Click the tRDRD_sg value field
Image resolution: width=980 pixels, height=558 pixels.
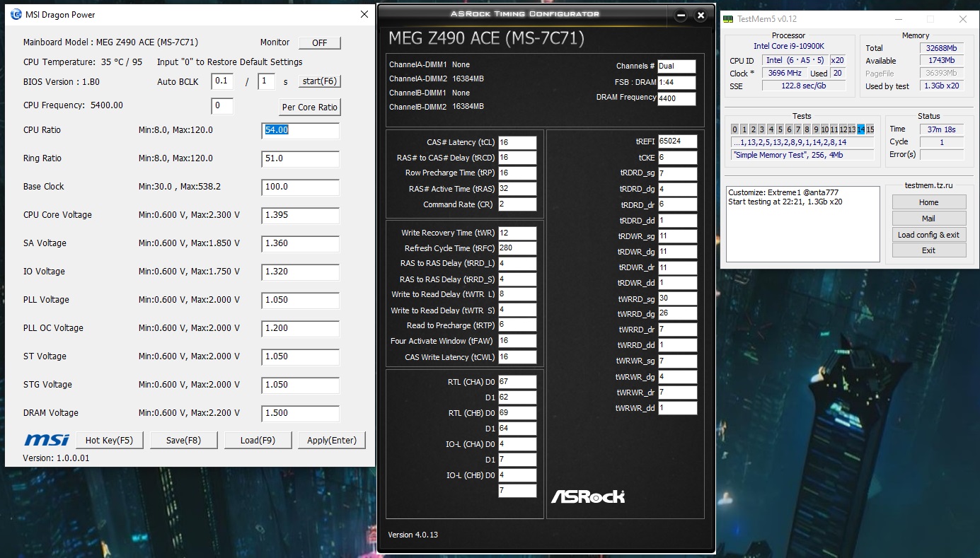[677, 173]
